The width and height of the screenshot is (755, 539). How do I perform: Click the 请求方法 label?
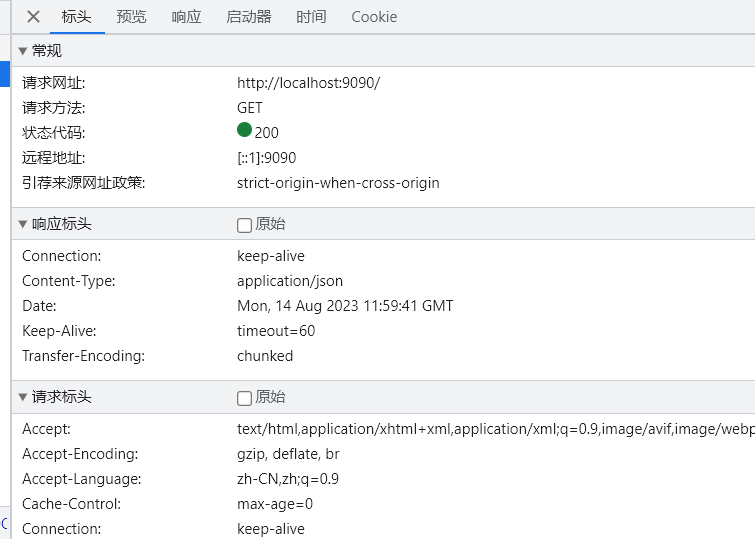tap(53, 108)
